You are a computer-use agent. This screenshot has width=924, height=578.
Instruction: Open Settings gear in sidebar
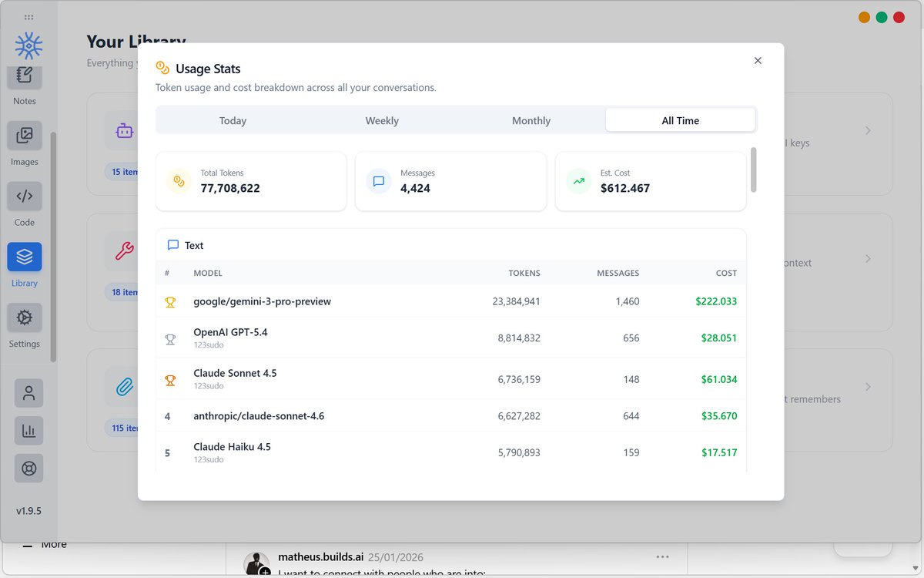click(25, 318)
